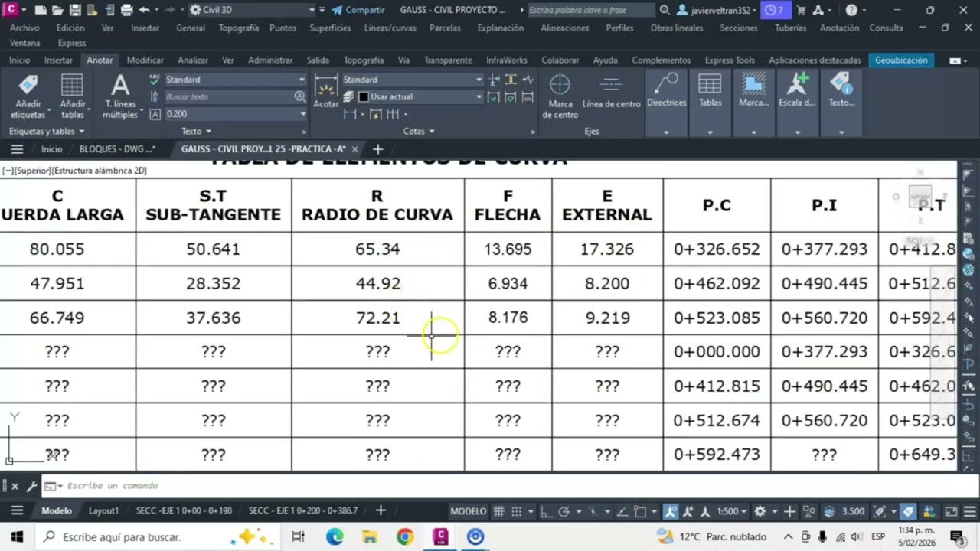The image size is (980, 551).
Task: Switch to the Analizar ribbon tab
Action: pyautogui.click(x=192, y=60)
